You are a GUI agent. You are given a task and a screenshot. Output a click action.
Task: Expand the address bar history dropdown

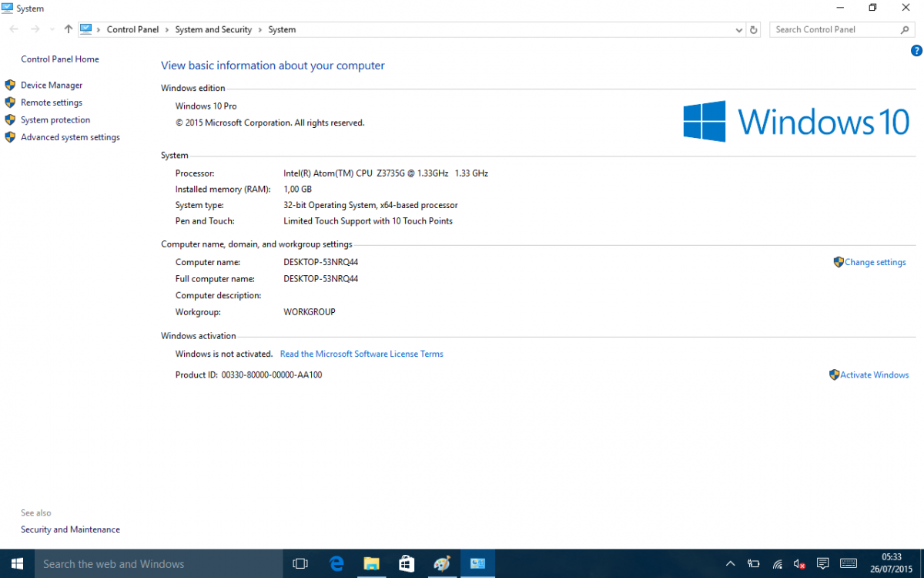click(740, 29)
